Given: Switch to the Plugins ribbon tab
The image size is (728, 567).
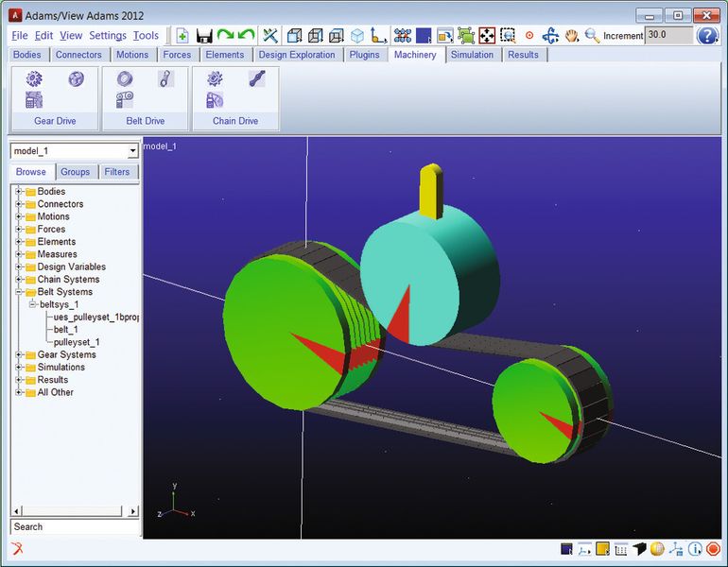Looking at the screenshot, I should coord(364,55).
